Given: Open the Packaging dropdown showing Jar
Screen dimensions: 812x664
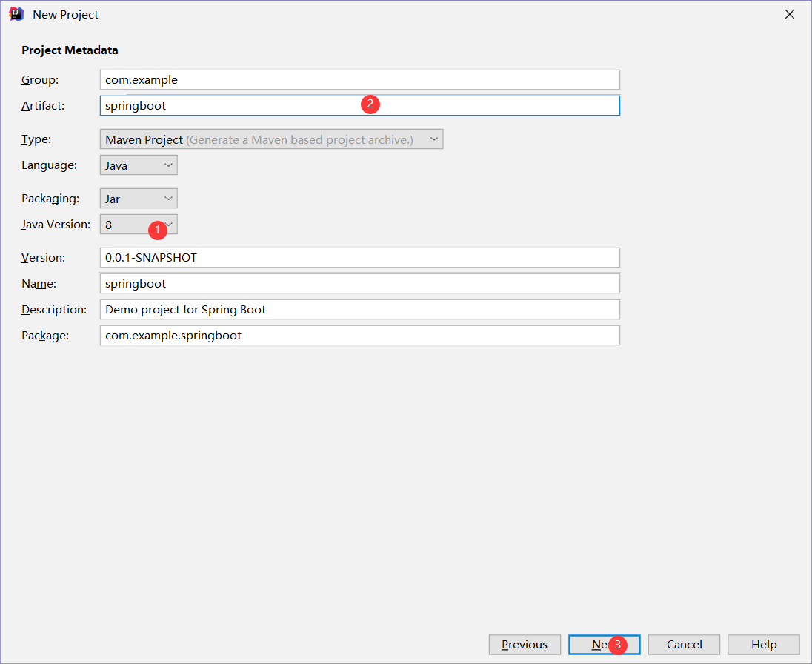Looking at the screenshot, I should (139, 199).
